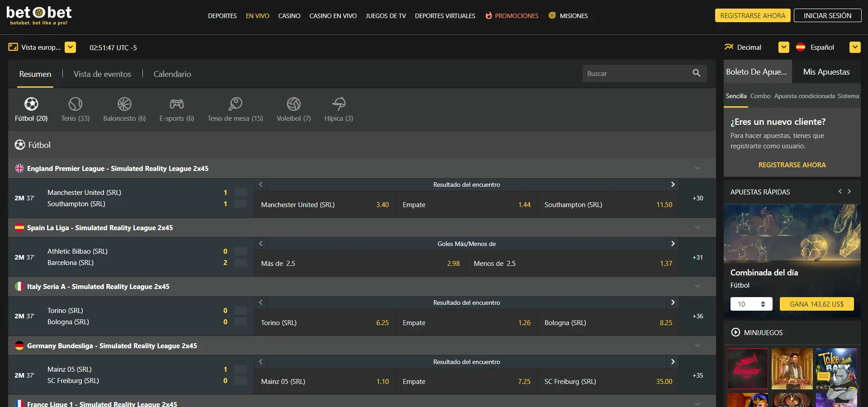Open the Casino menu item
Image resolution: width=868 pixels, height=407 pixels.
coord(289,16)
